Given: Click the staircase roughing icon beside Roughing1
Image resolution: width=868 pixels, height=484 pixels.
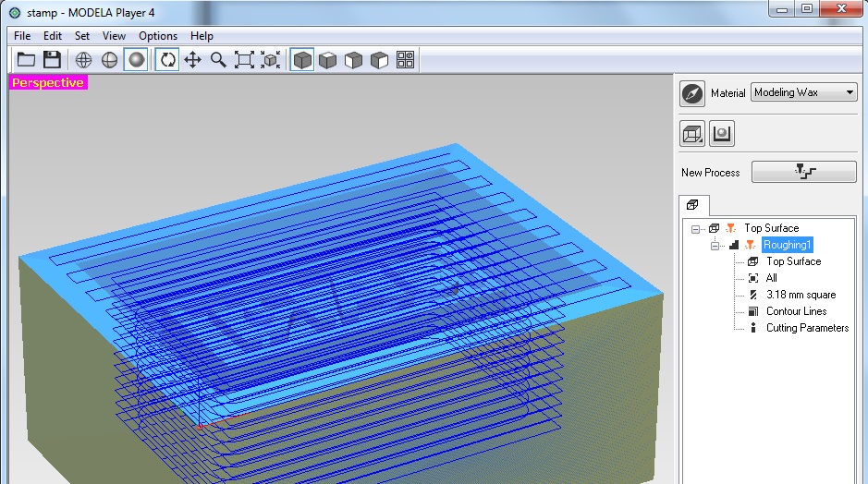Looking at the screenshot, I should pos(734,245).
